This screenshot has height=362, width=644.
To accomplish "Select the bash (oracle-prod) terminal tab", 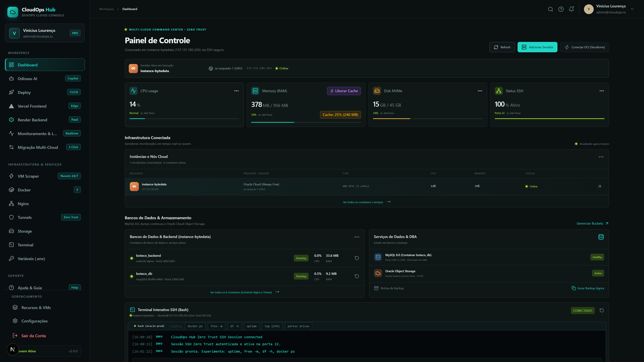I will pos(149,326).
